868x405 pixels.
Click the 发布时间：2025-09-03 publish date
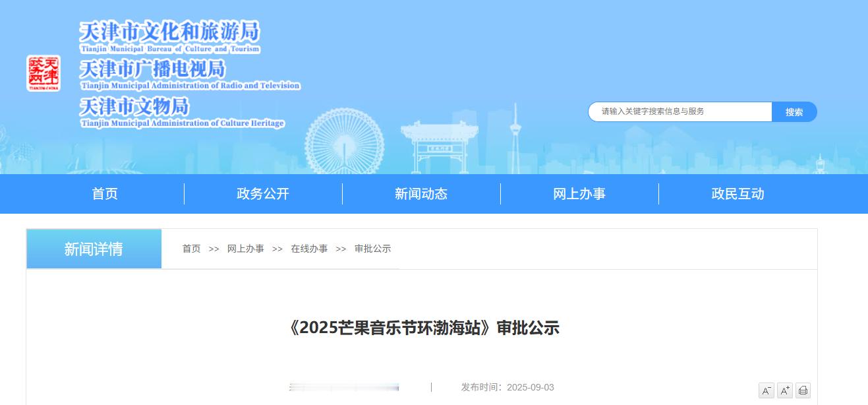coord(507,387)
